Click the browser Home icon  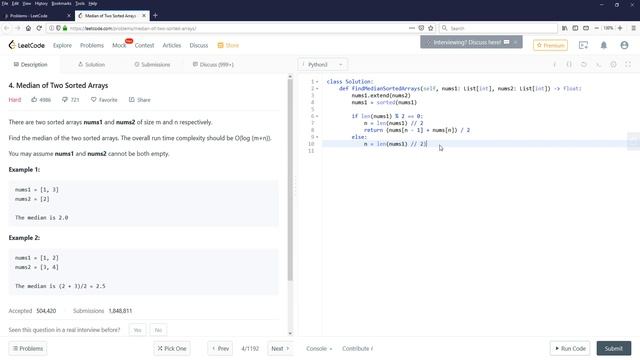(x=28, y=28)
